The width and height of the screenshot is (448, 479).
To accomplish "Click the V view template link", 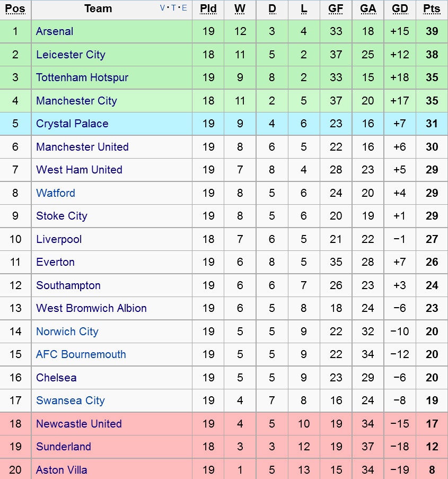I will pos(163,8).
